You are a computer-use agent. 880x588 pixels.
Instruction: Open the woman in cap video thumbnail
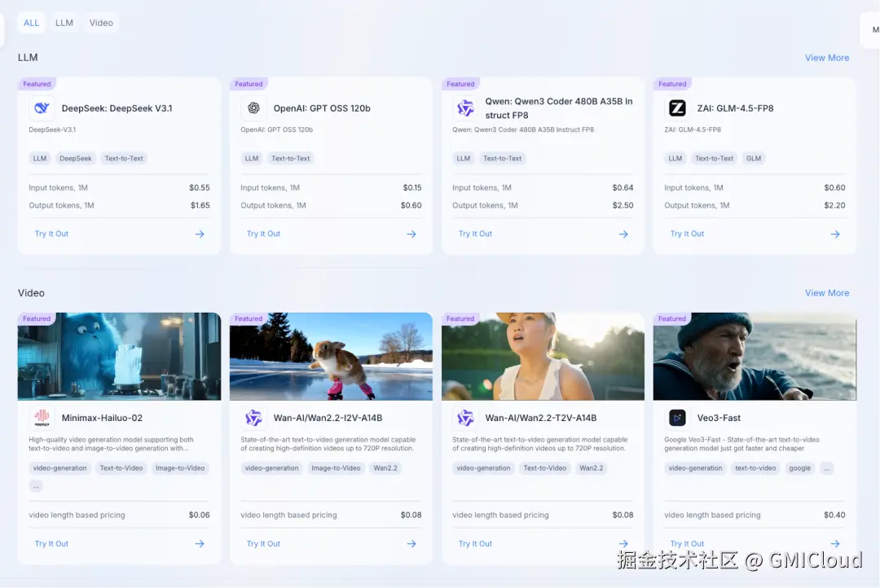[x=543, y=356]
